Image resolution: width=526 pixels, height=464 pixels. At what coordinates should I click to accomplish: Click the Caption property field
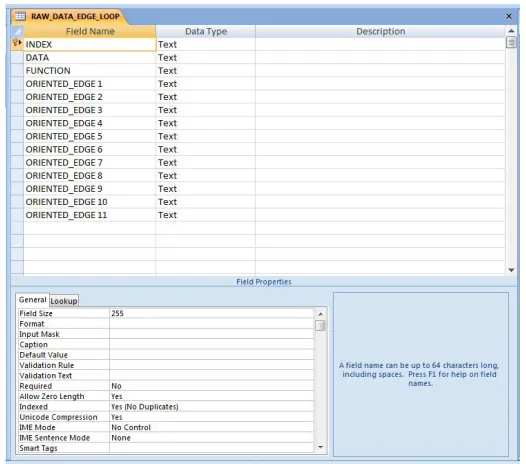pyautogui.click(x=212, y=345)
